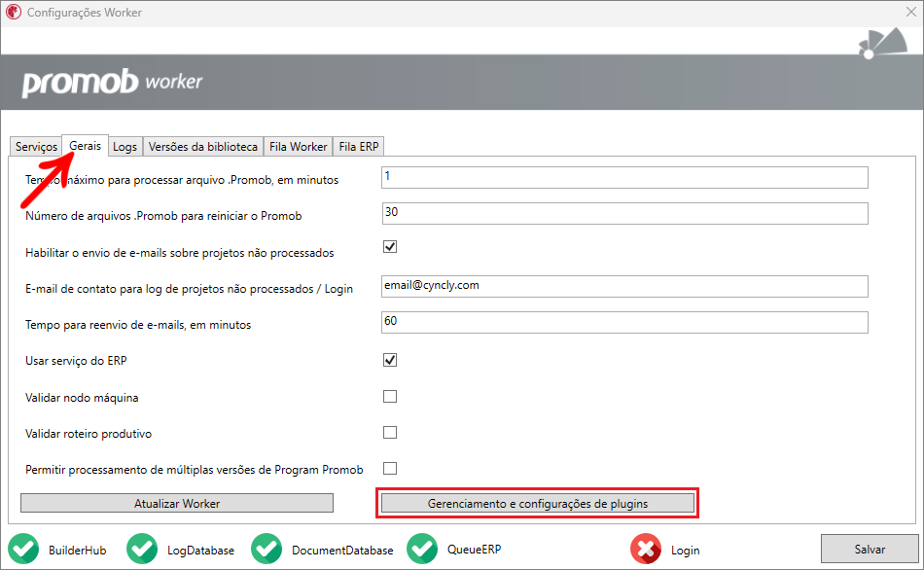The height and width of the screenshot is (570, 924).
Task: Click the BuilderHub green check icon
Action: click(x=23, y=549)
